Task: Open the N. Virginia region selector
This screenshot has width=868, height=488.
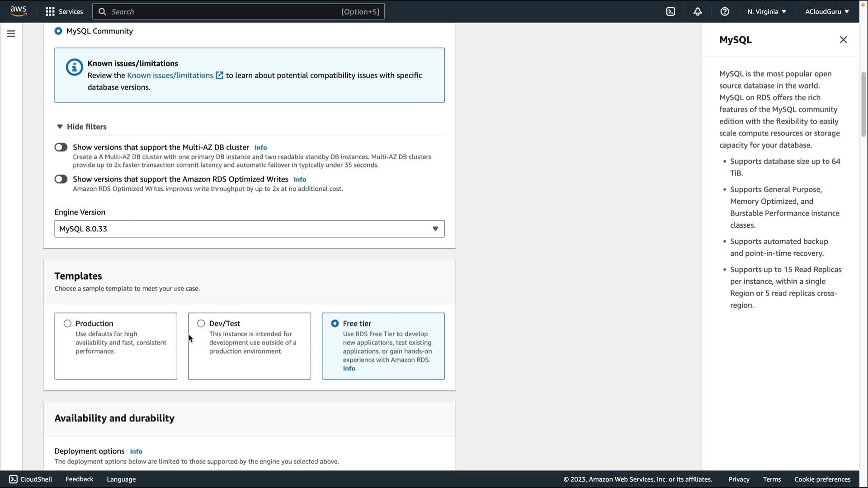Action: [x=766, y=12]
